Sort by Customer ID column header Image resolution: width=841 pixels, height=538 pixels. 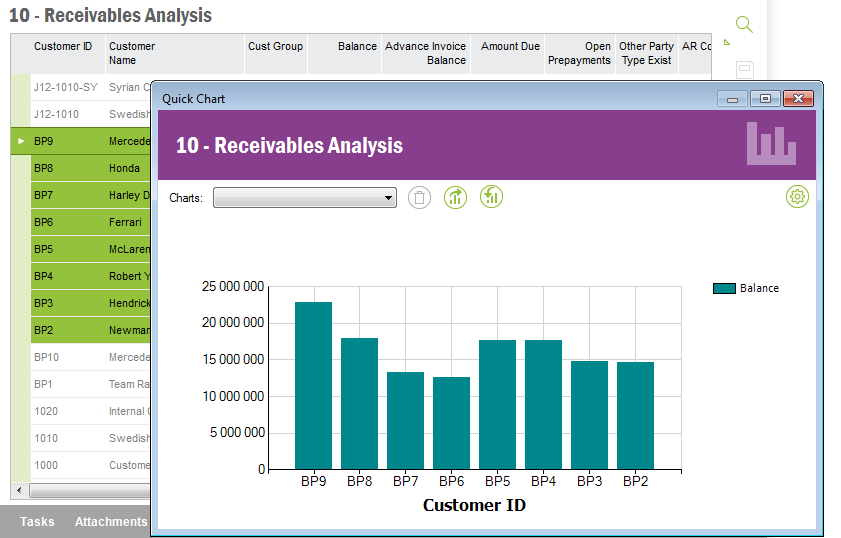63,46
